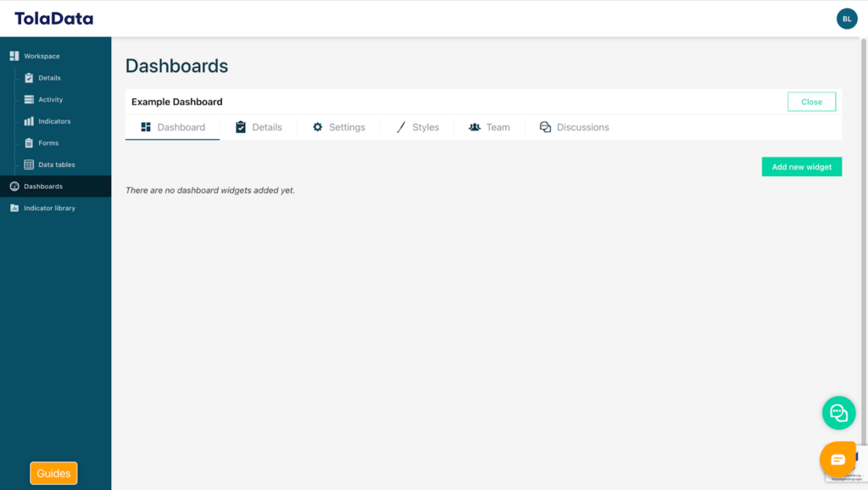868x490 pixels.
Task: Click the Indicators bar chart icon
Action: [x=29, y=121]
